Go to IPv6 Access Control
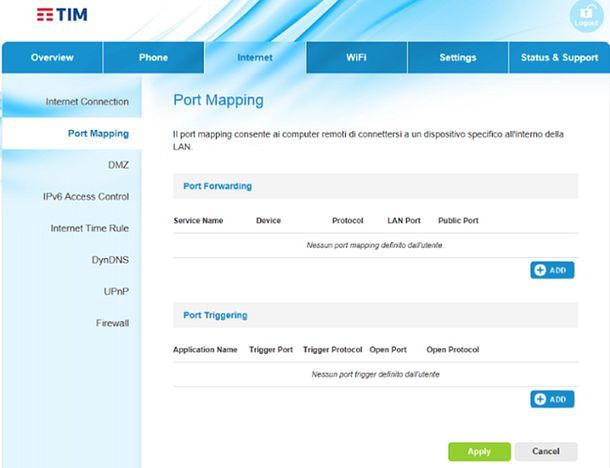Image resolution: width=610 pixels, height=468 pixels. click(86, 197)
